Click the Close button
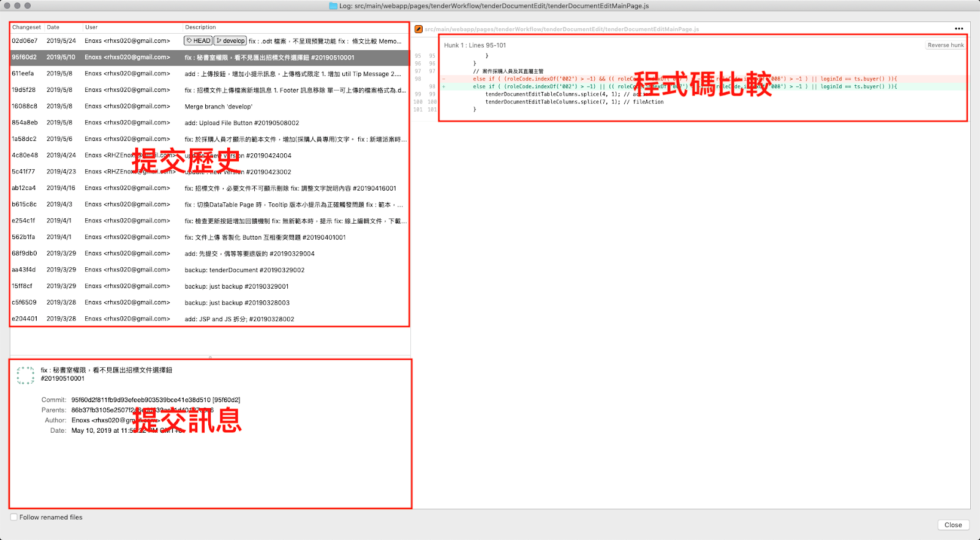 coord(953,525)
